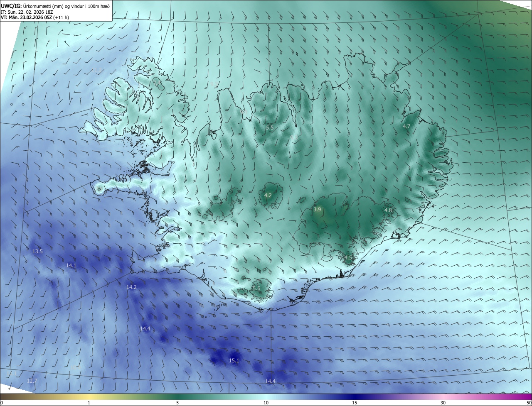
Task: Pick the pale cyan color above 10 tick
Action: [x=266, y=397]
